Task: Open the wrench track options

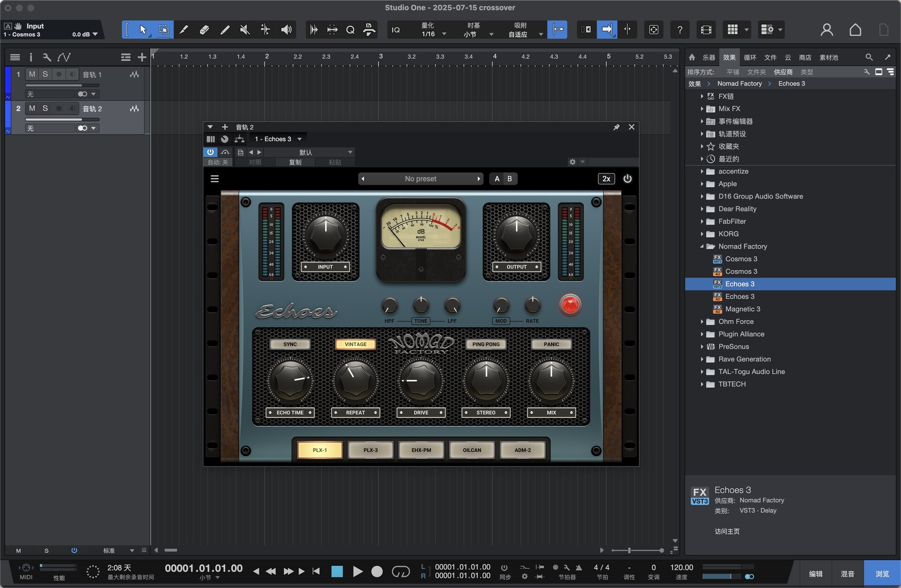Action: (46, 57)
